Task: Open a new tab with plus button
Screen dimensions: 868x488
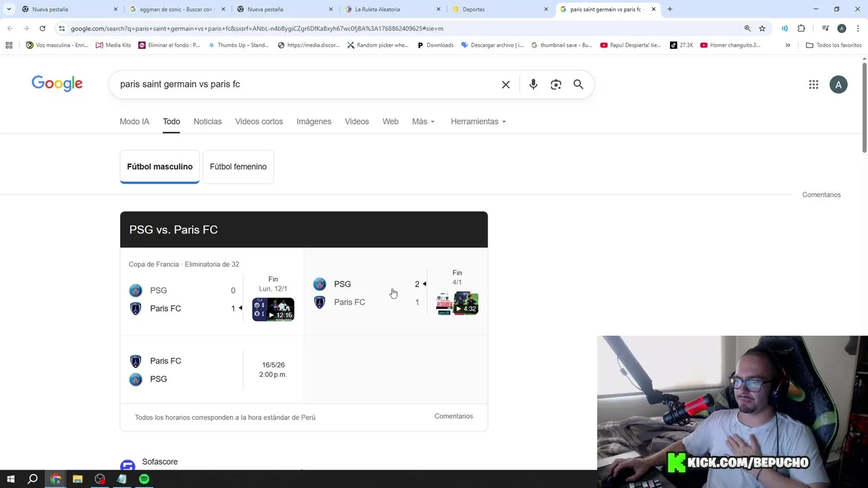Action: (x=670, y=9)
